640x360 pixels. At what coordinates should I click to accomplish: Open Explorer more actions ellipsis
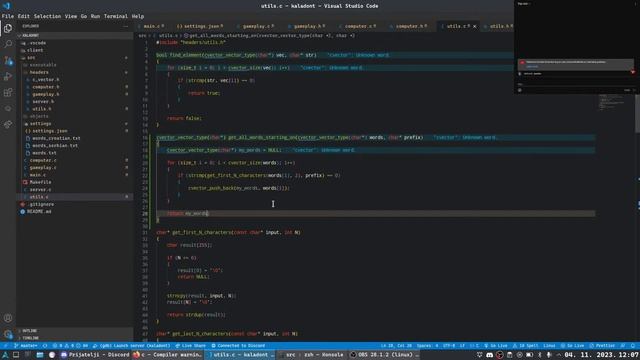click(125, 26)
